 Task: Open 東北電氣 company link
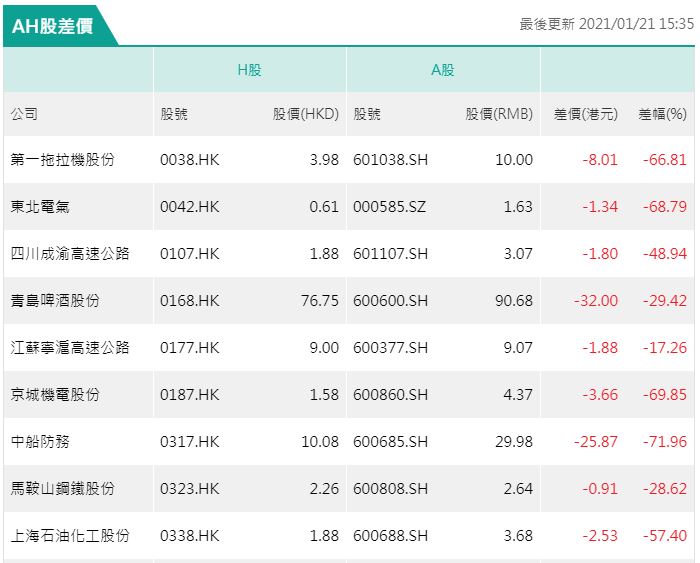click(41, 207)
